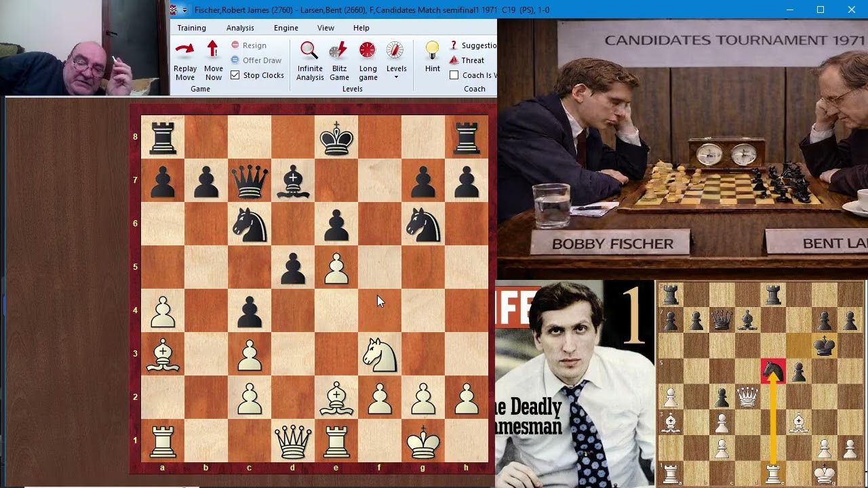Click the Threat warning icon

click(454, 60)
